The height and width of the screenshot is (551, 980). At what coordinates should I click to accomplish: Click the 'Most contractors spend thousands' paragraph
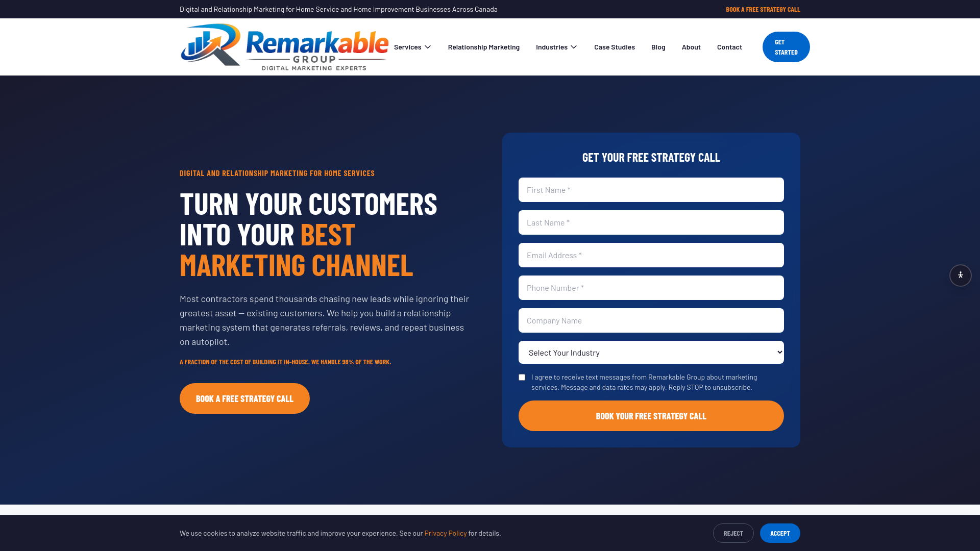pos(325,320)
